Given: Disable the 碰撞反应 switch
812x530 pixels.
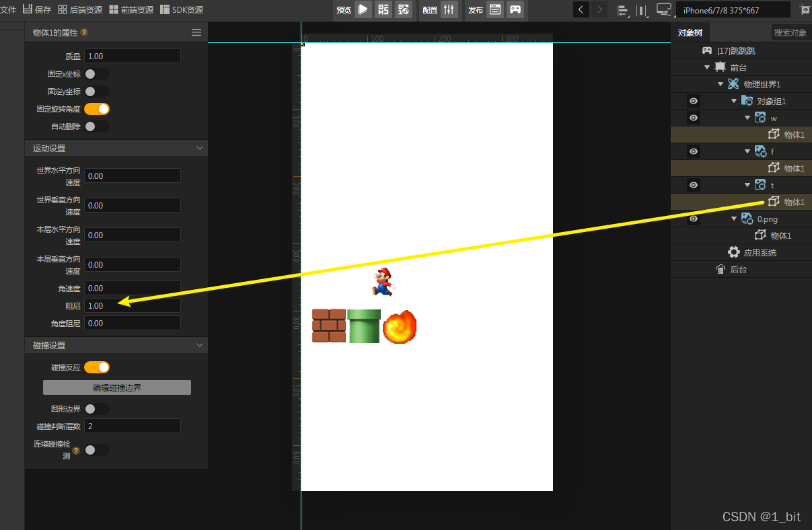Looking at the screenshot, I should pos(97,367).
